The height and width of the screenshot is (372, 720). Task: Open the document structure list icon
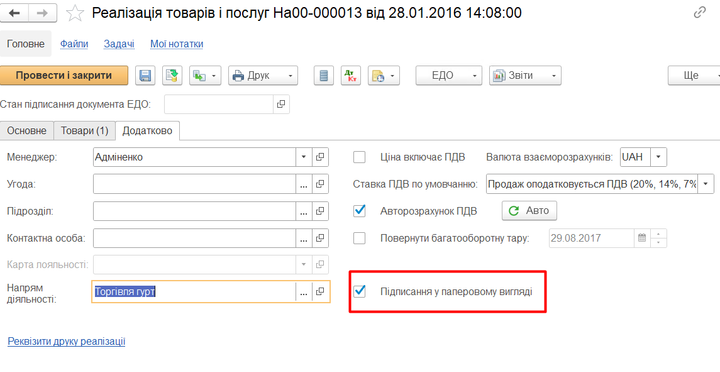[x=324, y=75]
